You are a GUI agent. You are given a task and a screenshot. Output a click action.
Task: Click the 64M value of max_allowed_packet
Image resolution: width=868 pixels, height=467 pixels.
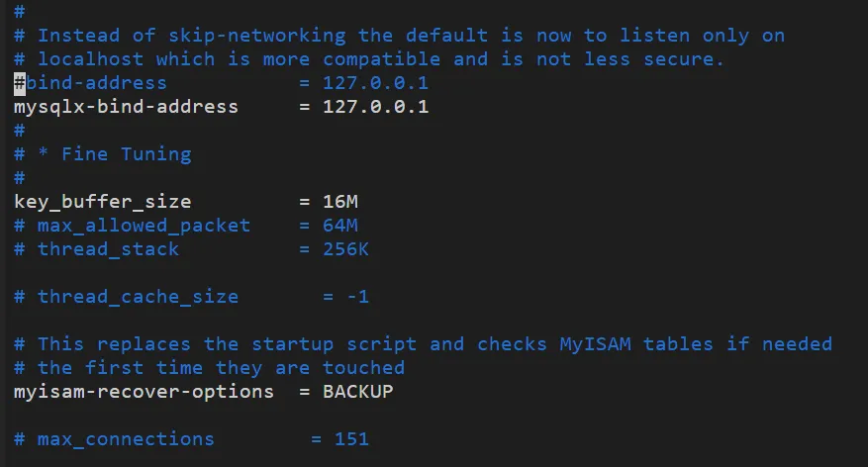tap(339, 226)
